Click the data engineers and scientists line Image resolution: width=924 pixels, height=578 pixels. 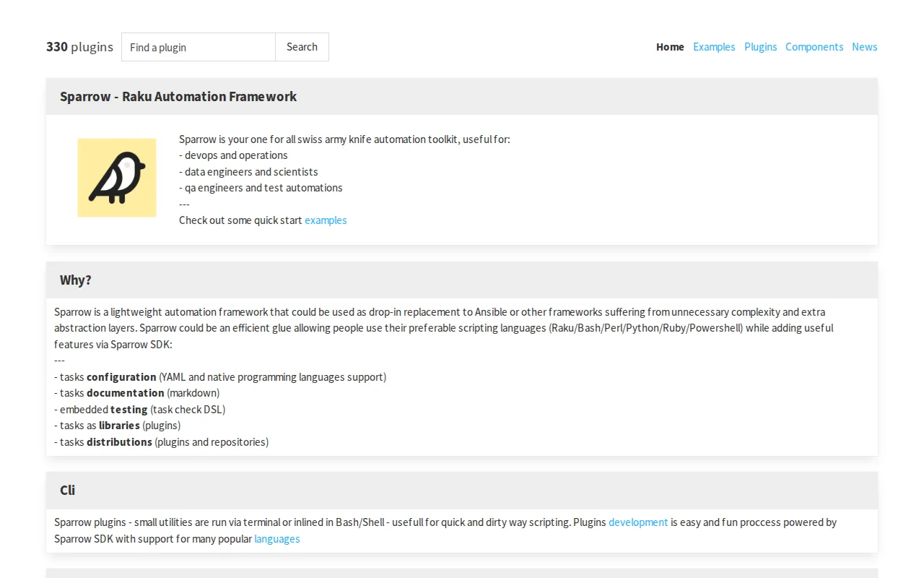pyautogui.click(x=248, y=172)
